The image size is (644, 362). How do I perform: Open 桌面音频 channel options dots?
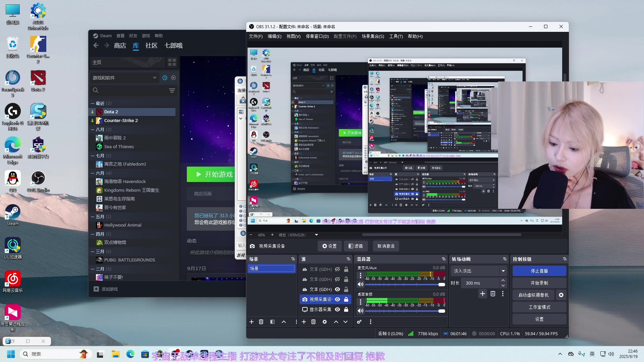coord(361,302)
